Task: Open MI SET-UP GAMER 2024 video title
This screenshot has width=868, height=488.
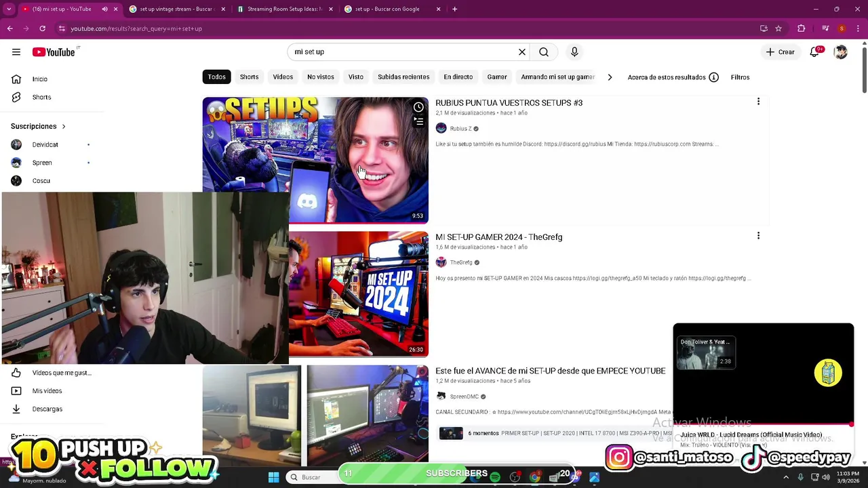Action: [x=498, y=237]
